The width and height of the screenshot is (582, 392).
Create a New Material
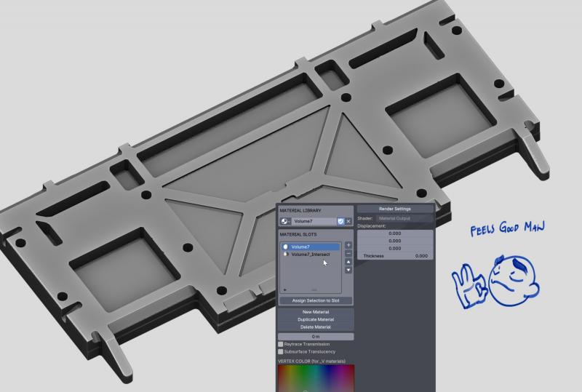tap(316, 312)
